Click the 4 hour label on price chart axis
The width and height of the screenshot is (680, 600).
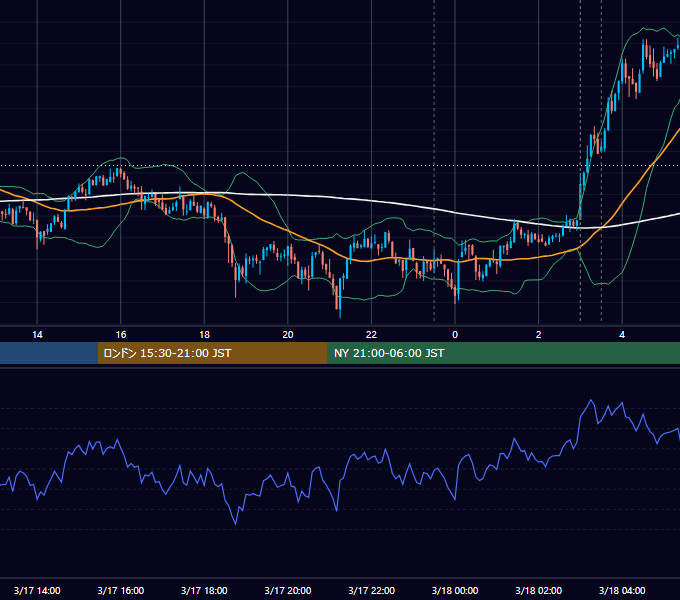click(x=622, y=335)
